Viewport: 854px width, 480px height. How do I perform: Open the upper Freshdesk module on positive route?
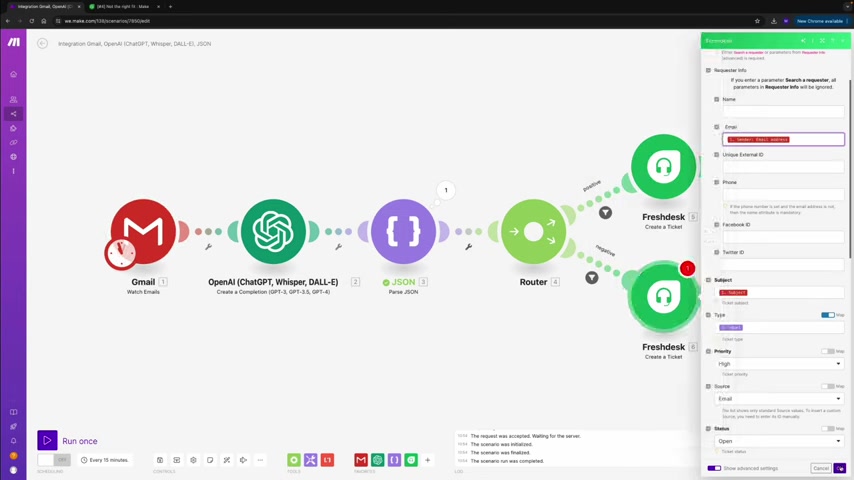point(663,167)
